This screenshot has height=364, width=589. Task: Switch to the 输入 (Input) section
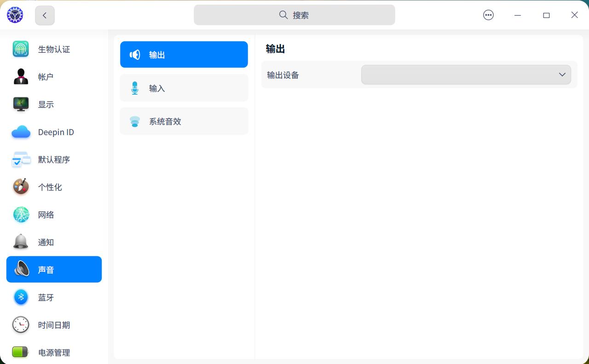(184, 88)
